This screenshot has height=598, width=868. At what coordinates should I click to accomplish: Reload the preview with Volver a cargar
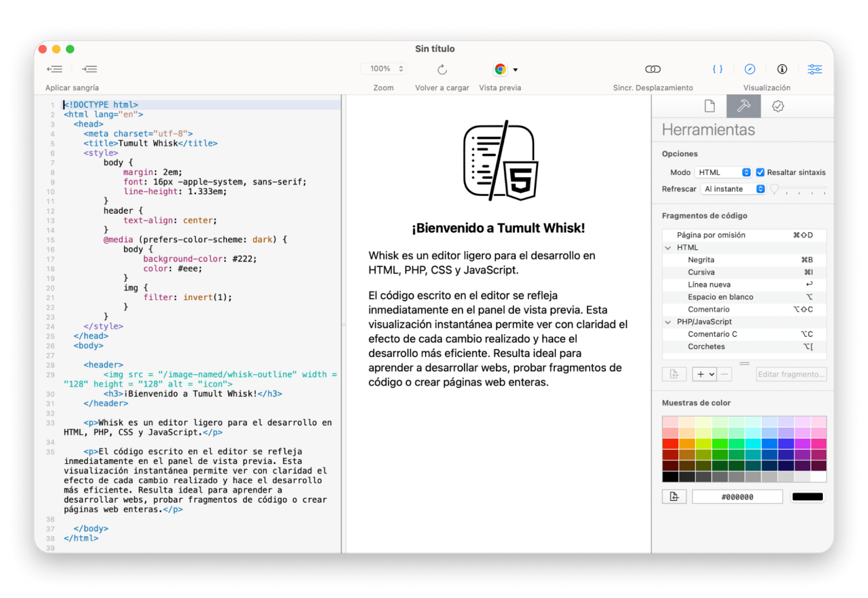click(x=442, y=69)
